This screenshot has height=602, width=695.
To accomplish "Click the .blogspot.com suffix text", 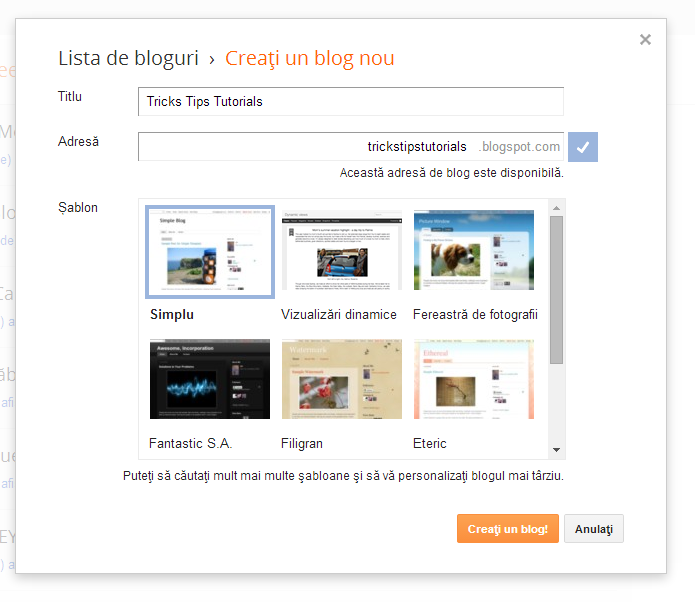I will coord(519,147).
